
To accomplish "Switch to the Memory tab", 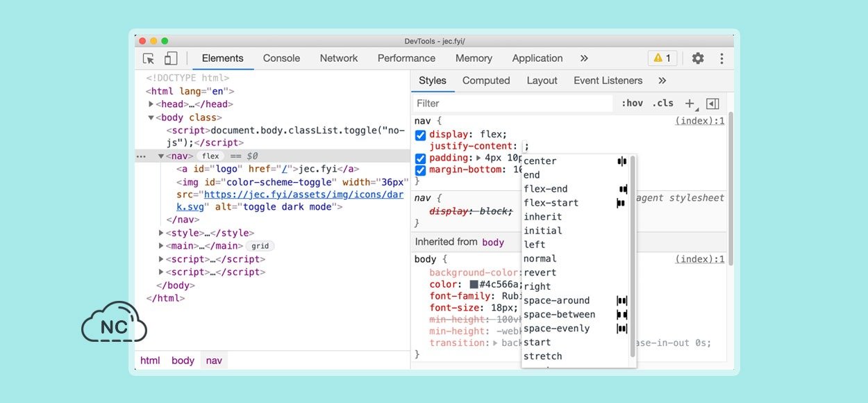I will point(474,58).
